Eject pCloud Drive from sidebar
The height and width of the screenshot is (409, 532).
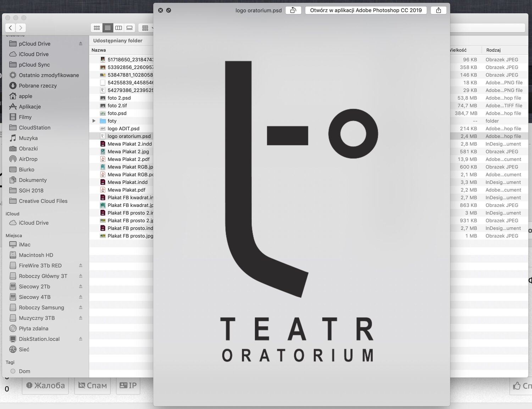(81, 44)
